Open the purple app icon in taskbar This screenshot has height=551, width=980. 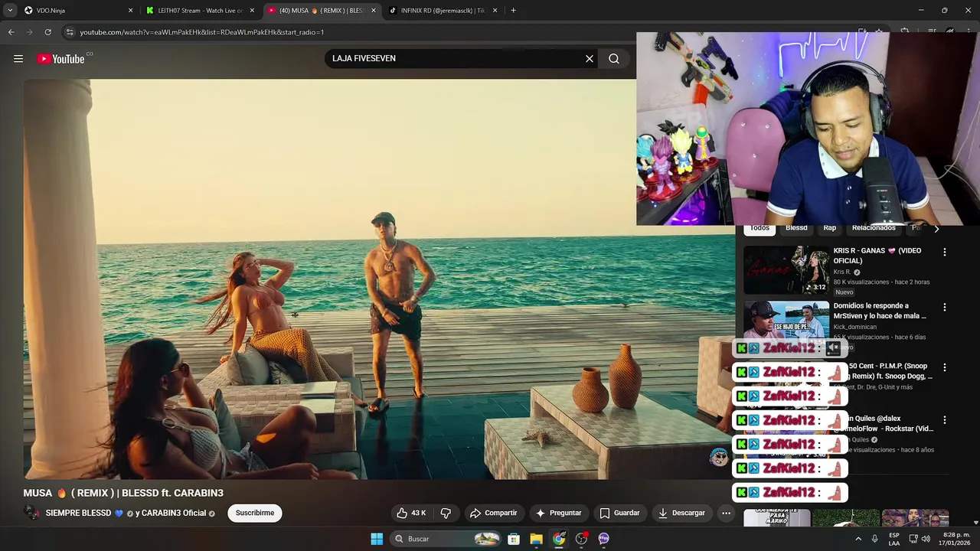pos(603,539)
